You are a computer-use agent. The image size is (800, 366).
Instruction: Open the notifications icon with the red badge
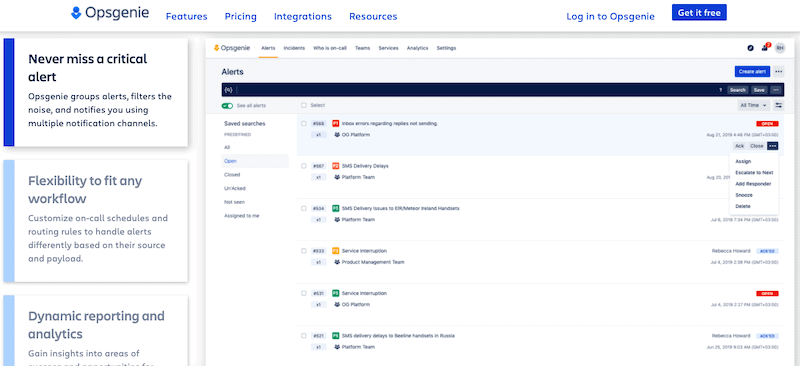pyautogui.click(x=765, y=47)
